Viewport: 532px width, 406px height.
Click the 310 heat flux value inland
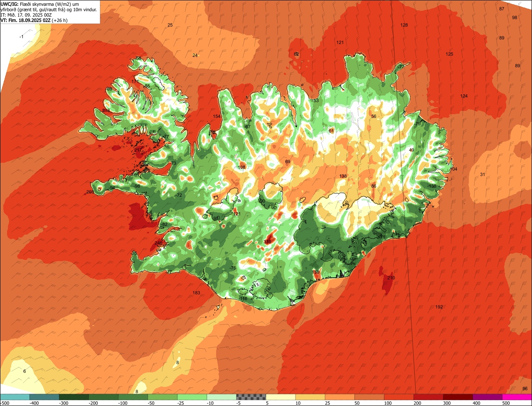(267, 242)
